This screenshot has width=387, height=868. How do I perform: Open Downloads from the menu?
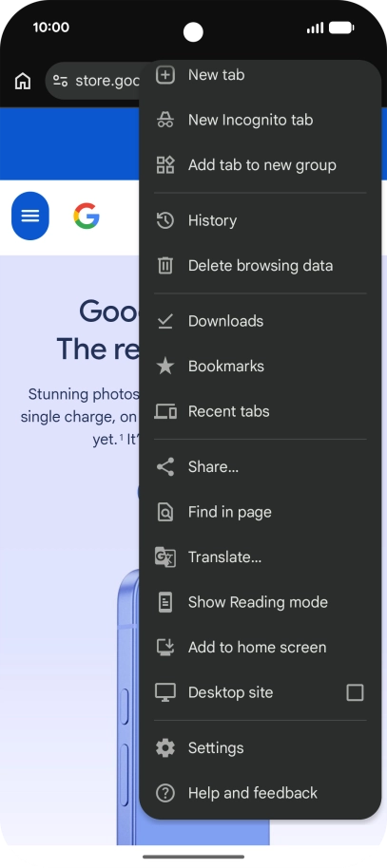click(260, 321)
